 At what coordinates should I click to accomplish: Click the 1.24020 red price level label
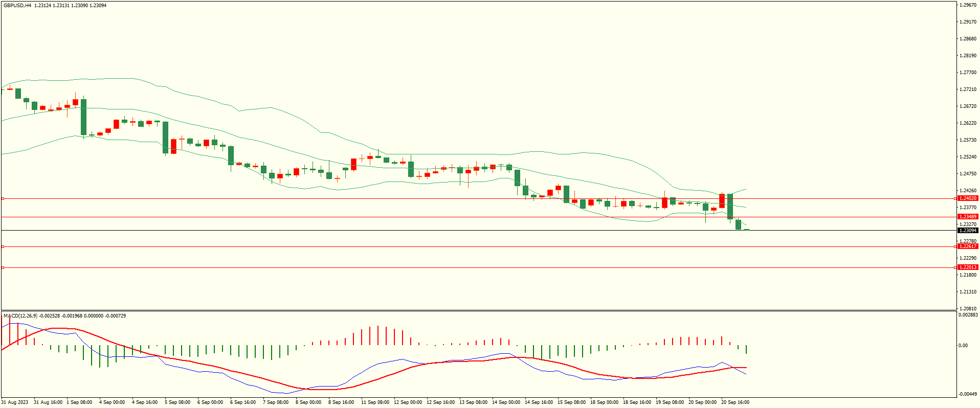967,198
